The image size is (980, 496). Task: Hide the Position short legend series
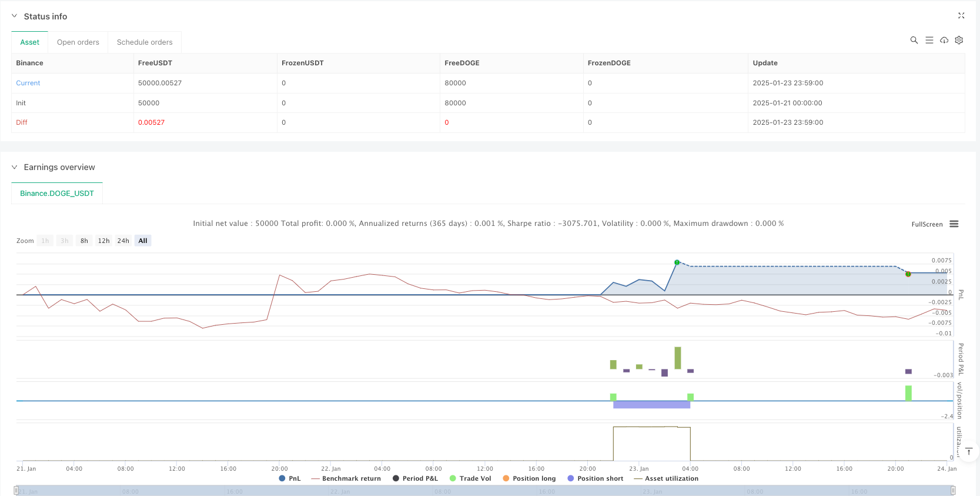pos(595,478)
